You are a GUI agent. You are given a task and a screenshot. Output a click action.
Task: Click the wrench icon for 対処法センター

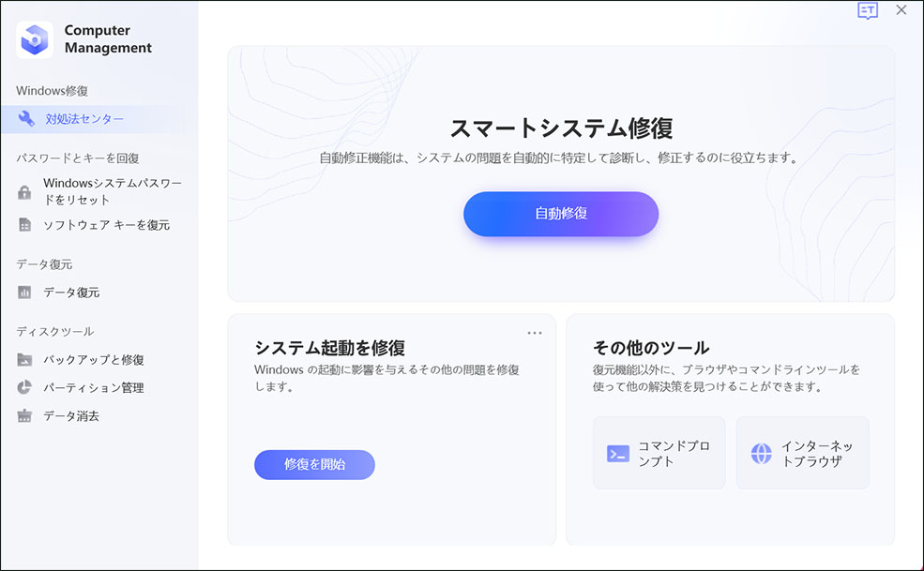(25, 119)
